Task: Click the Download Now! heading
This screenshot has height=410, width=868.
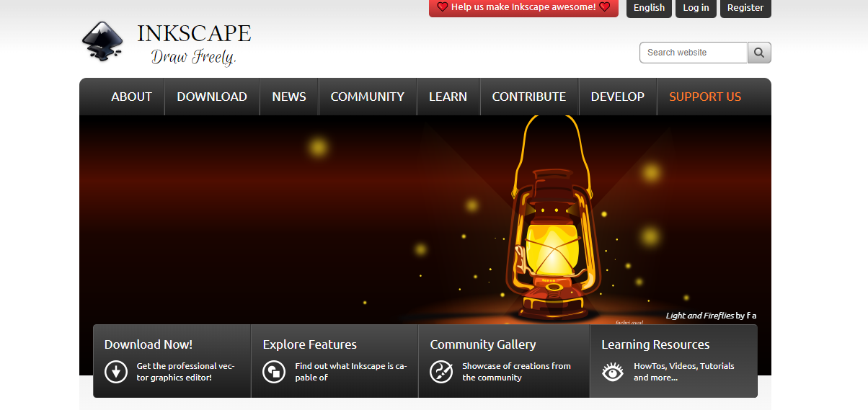Action: tap(149, 344)
